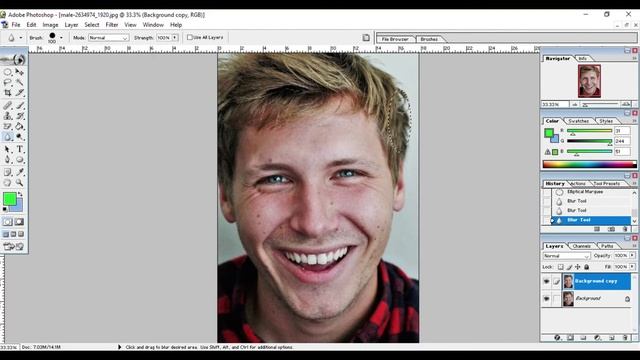Select the Magic Wand tool
Viewport: 640px width, 360px height.
pyautogui.click(x=20, y=82)
